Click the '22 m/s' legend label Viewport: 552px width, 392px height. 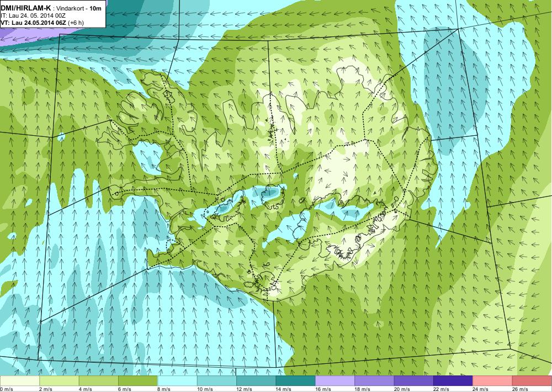[442, 389]
